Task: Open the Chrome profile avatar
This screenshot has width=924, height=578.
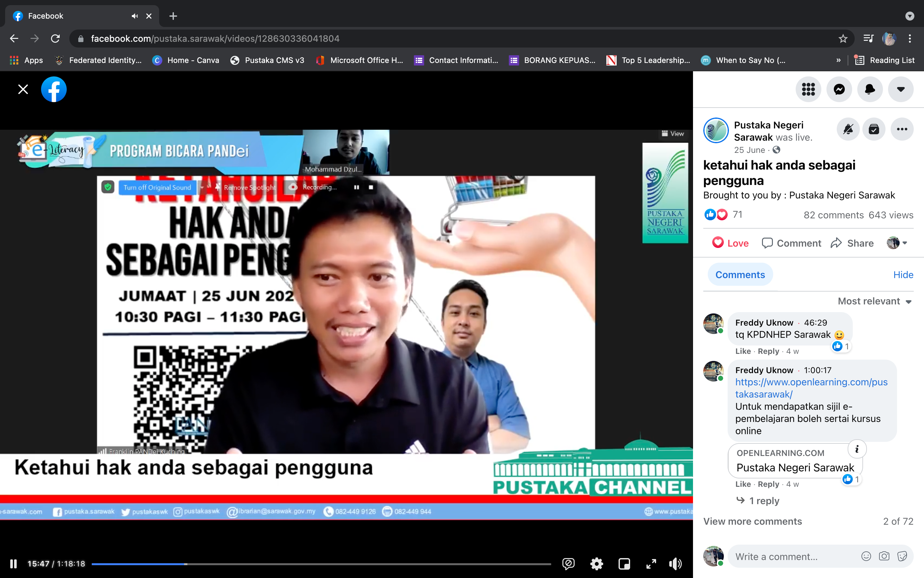Action: coord(889,39)
